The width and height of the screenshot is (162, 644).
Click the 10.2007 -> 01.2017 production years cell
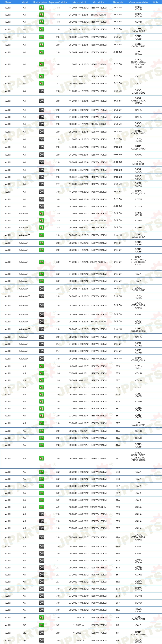coord(79,366)
